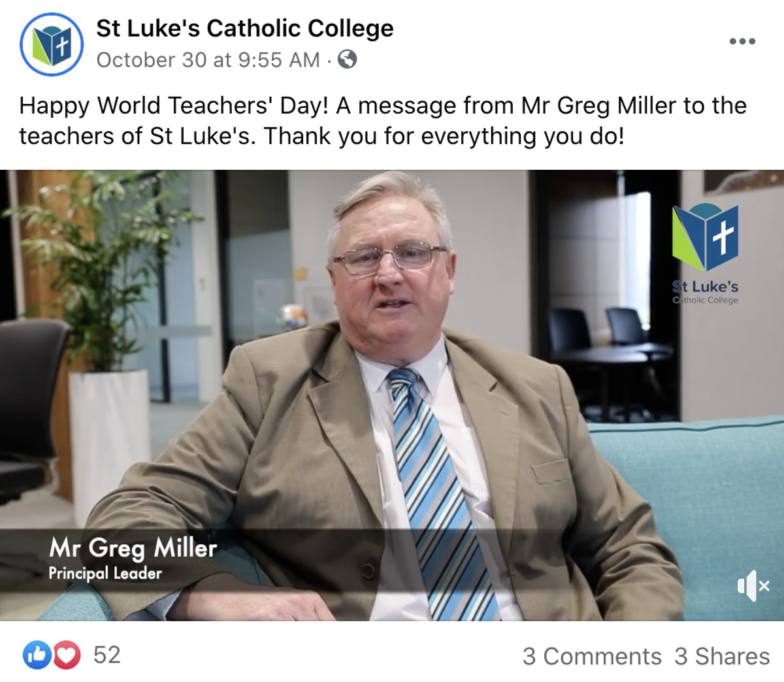
Task: Click the Principal Leader title overlay
Action: pyautogui.click(x=105, y=574)
